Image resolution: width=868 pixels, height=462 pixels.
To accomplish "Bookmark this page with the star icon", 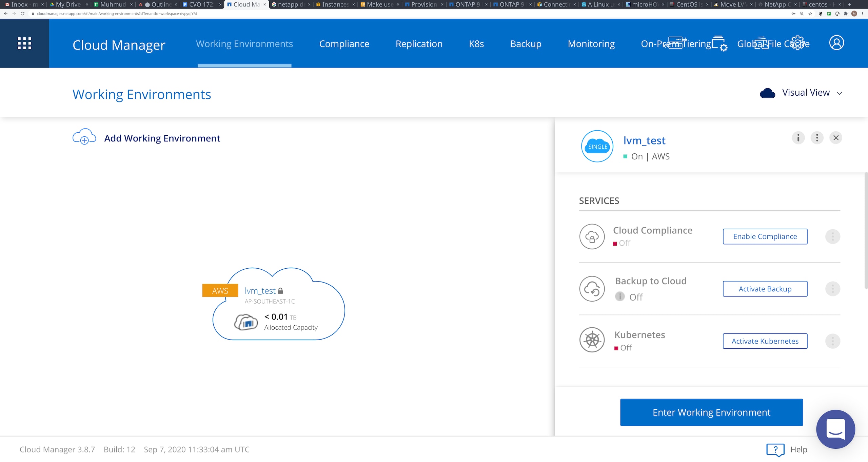I will click(x=810, y=14).
